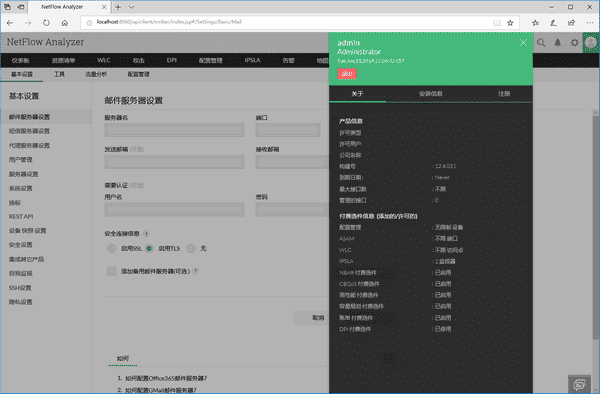This screenshot has width=600, height=394.
Task: Select the 如何 tab
Action: point(123,358)
